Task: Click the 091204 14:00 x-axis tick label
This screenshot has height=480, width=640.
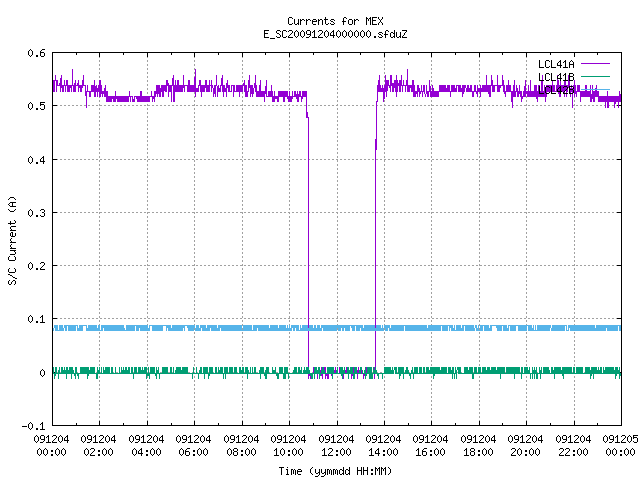Action: coord(383,446)
